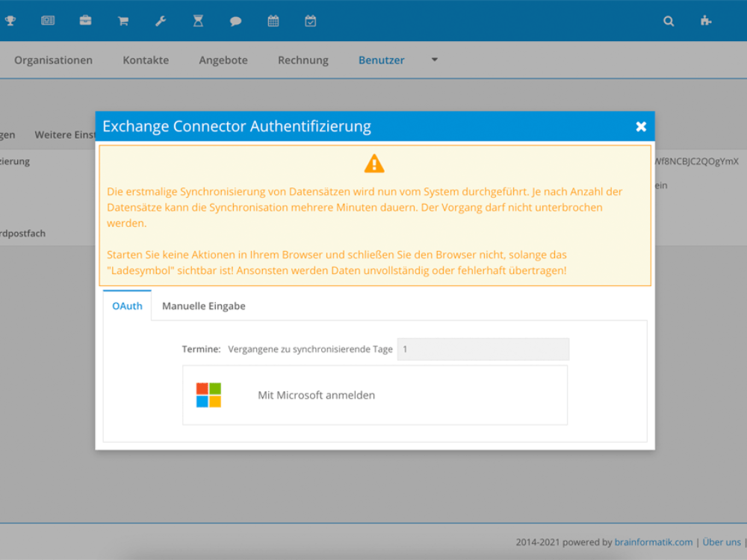The width and height of the screenshot is (747, 560).
Task: Switch to the Manuelle Eingabe tab
Action: [203, 306]
